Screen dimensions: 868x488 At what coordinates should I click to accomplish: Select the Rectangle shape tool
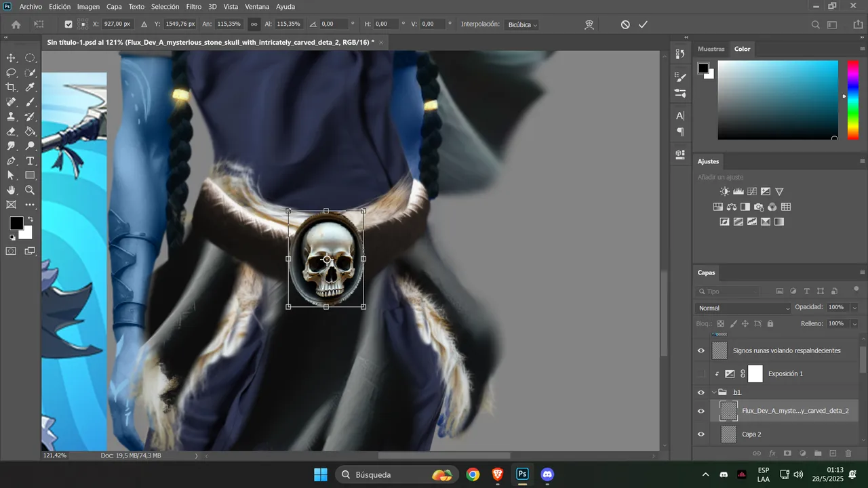click(x=30, y=176)
